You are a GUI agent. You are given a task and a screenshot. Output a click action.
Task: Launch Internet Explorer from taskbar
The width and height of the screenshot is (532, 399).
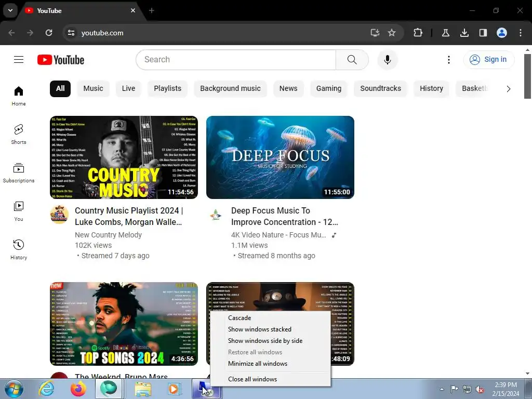click(x=46, y=389)
